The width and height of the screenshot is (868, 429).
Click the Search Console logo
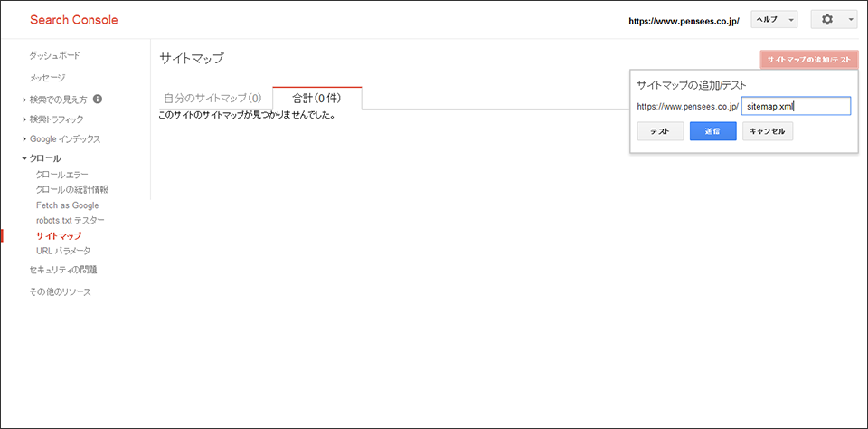click(x=73, y=20)
